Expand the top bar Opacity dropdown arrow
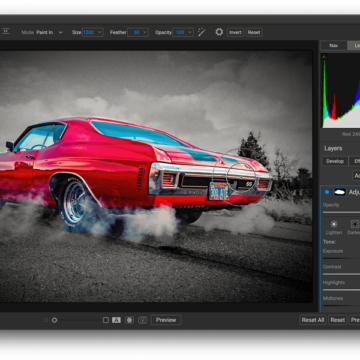Image resolution: width=360 pixels, height=360 pixels. (190, 32)
